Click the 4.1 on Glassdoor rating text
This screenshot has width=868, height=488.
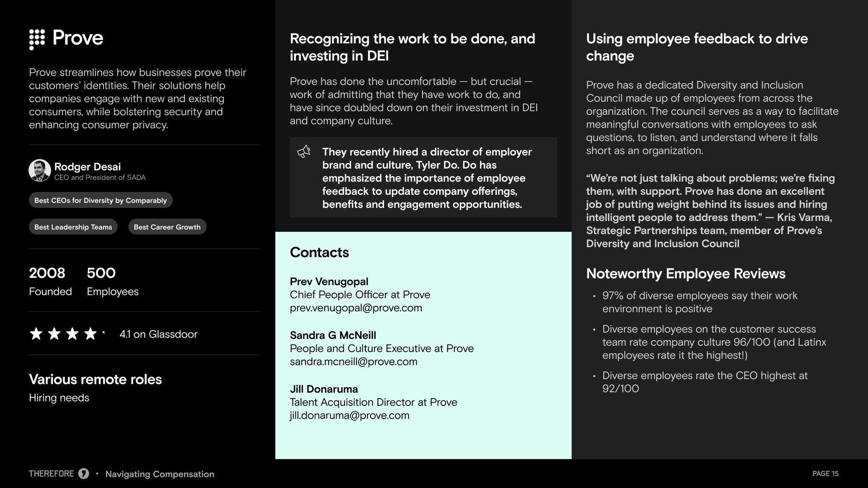coord(158,334)
